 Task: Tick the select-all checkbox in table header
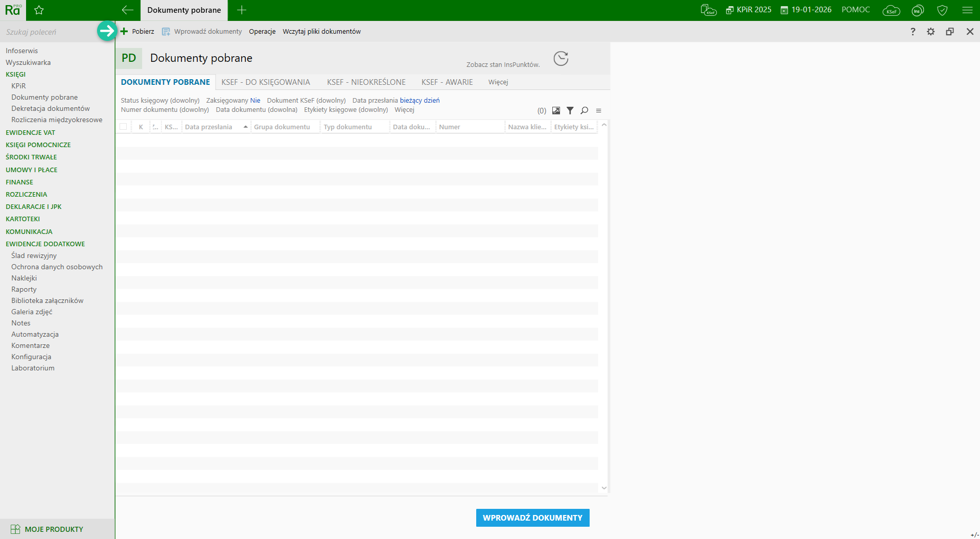click(x=123, y=127)
